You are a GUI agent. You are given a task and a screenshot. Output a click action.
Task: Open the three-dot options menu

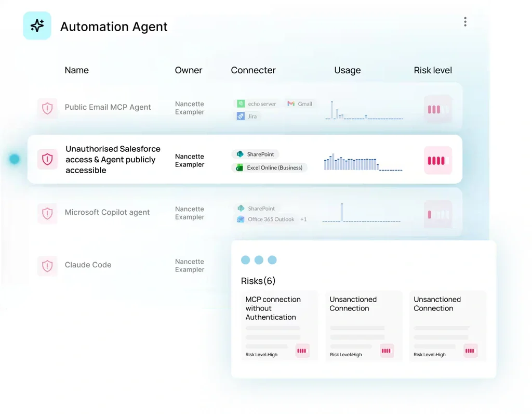465,22
